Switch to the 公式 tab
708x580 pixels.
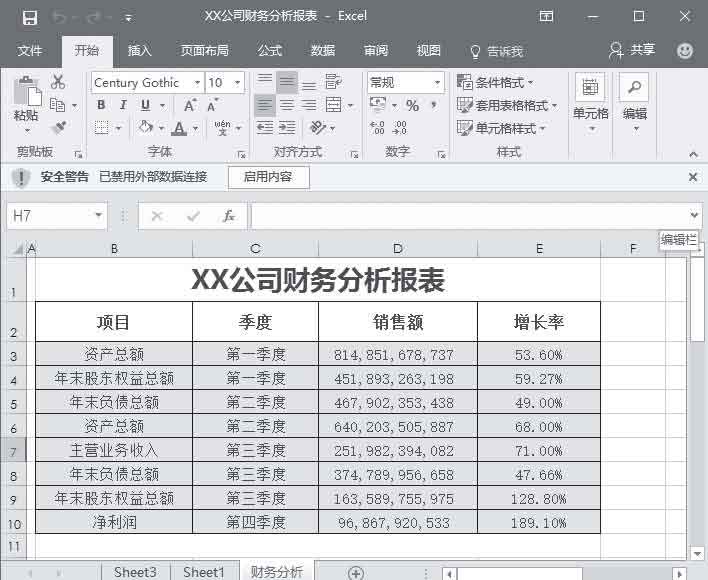click(270, 51)
